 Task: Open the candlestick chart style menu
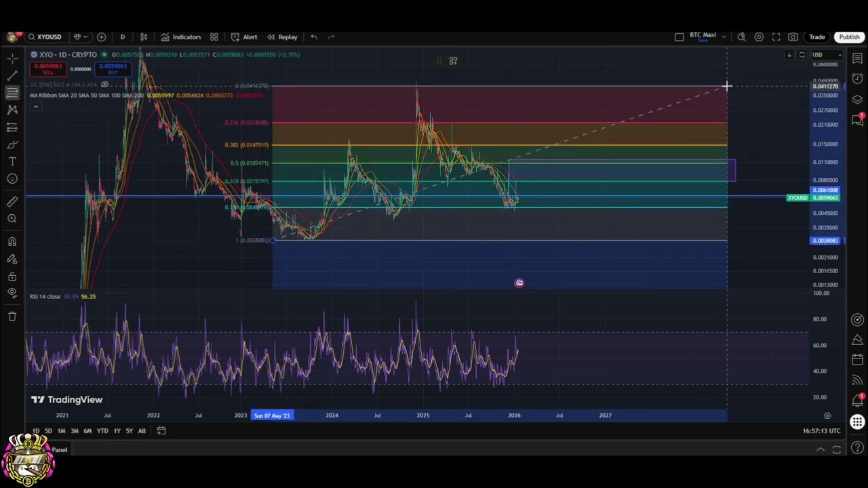144,37
